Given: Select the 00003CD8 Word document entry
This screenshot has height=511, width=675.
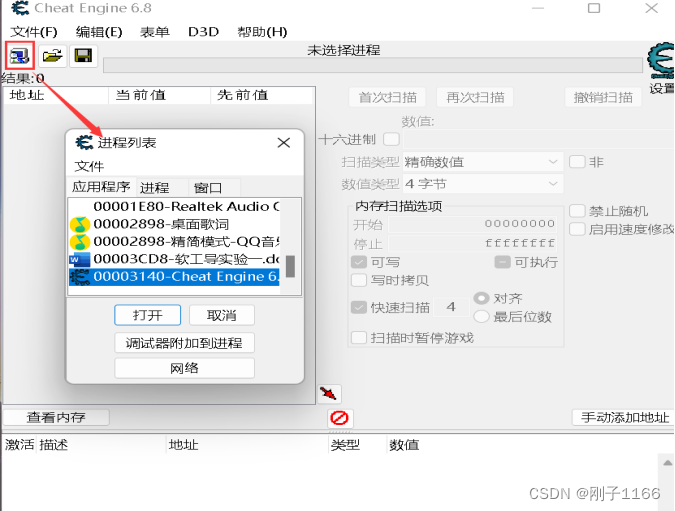Looking at the screenshot, I should pos(174,259).
